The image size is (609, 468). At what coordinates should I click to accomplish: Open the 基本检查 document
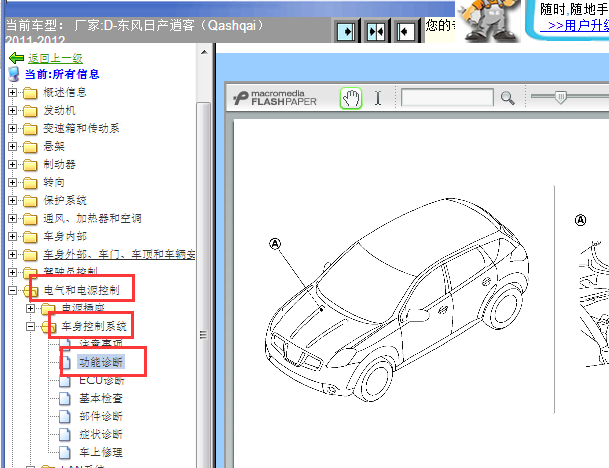point(101,398)
